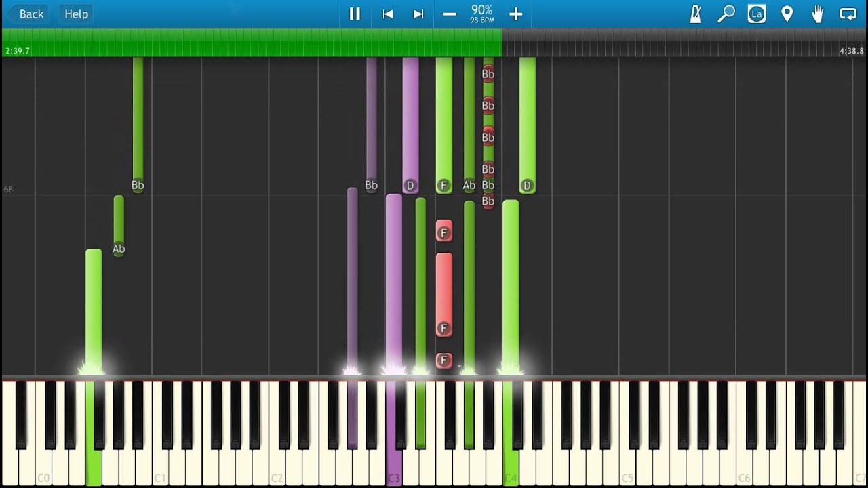The width and height of the screenshot is (868, 488).
Task: Play the highlighted purple C3 key
Action: pyautogui.click(x=394, y=468)
